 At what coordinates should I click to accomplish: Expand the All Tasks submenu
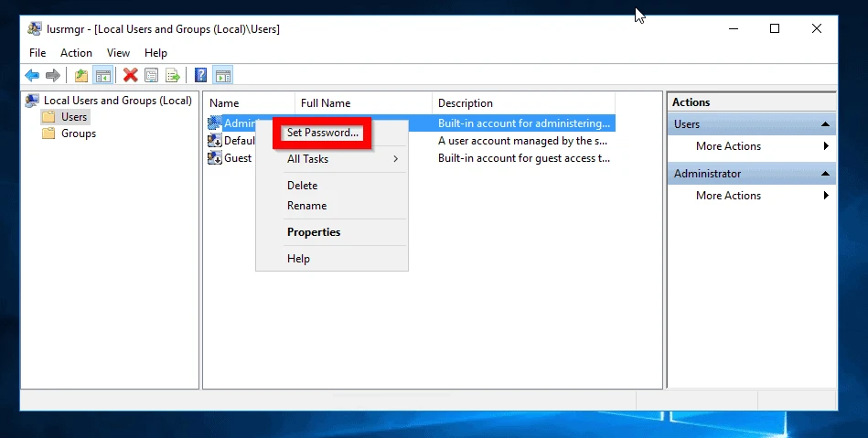point(342,159)
